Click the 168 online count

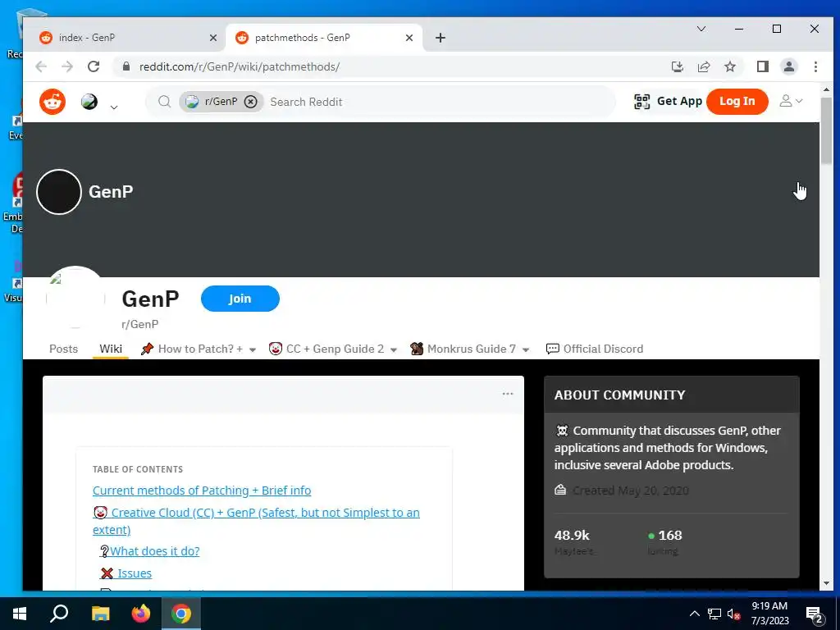point(669,535)
